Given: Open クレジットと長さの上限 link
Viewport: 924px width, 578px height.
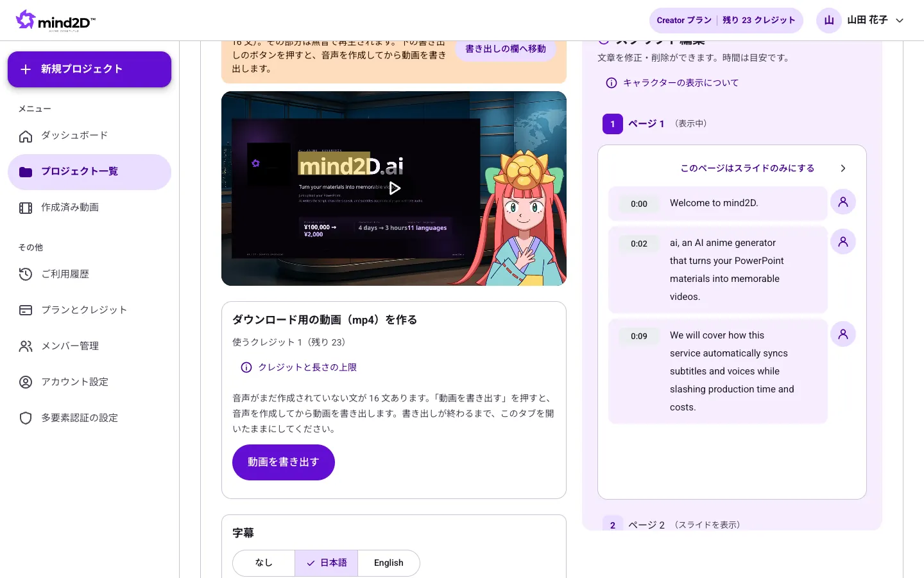Looking at the screenshot, I should (307, 367).
